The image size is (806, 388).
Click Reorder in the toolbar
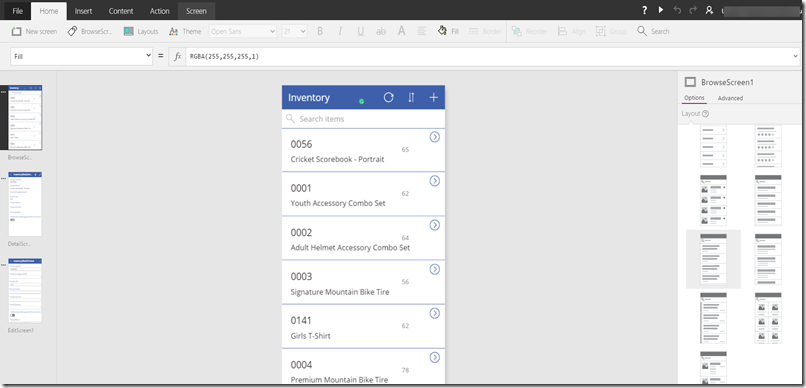pyautogui.click(x=529, y=31)
